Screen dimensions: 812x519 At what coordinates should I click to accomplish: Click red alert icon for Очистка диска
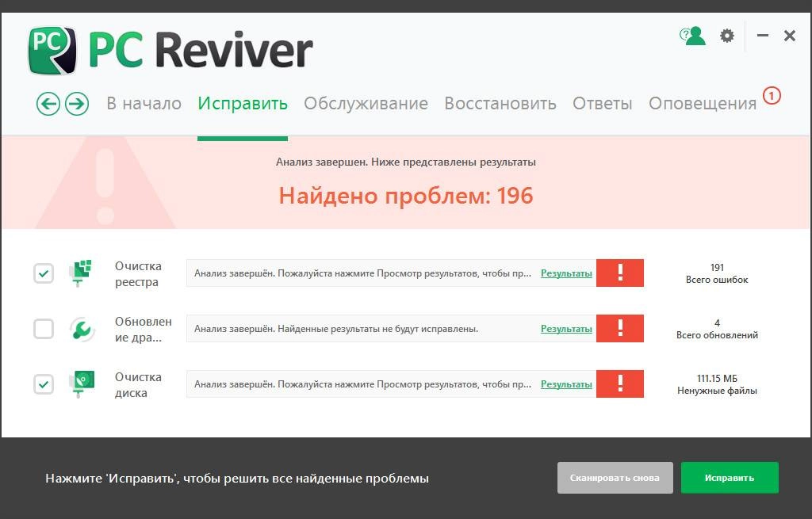[x=620, y=384]
